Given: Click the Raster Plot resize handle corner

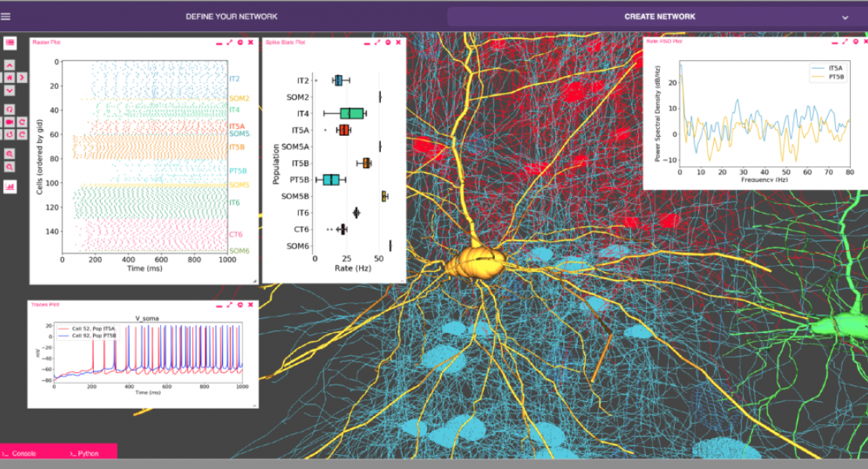Looking at the screenshot, I should click(x=254, y=281).
